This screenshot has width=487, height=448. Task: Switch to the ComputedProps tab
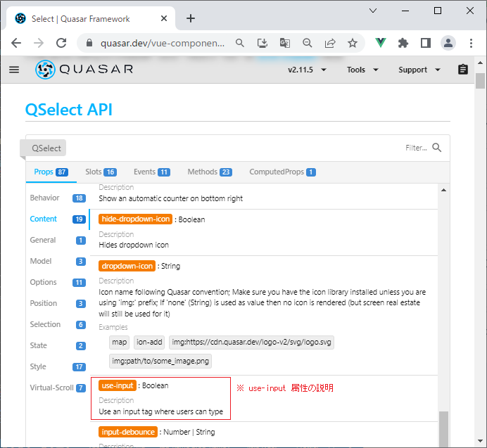pyautogui.click(x=283, y=172)
